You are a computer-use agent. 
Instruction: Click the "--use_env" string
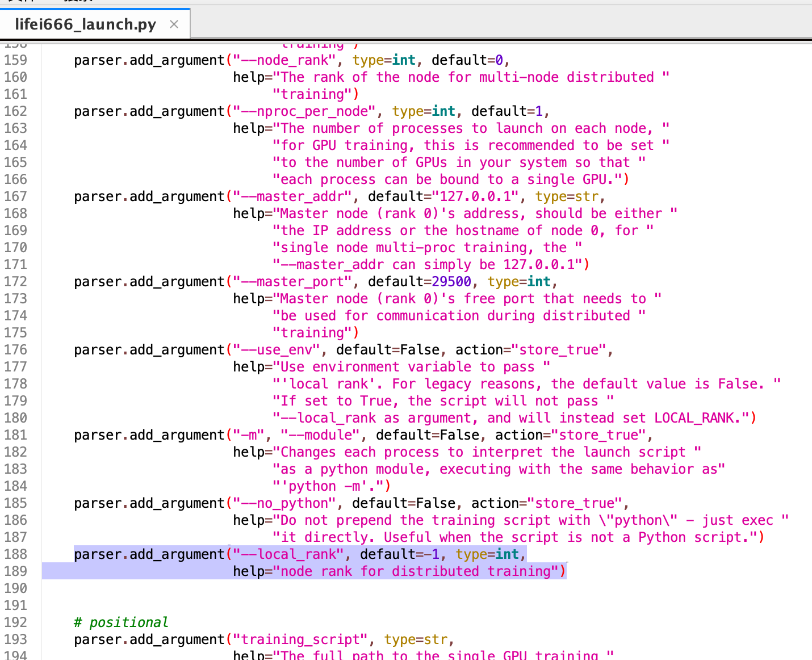[x=277, y=350]
